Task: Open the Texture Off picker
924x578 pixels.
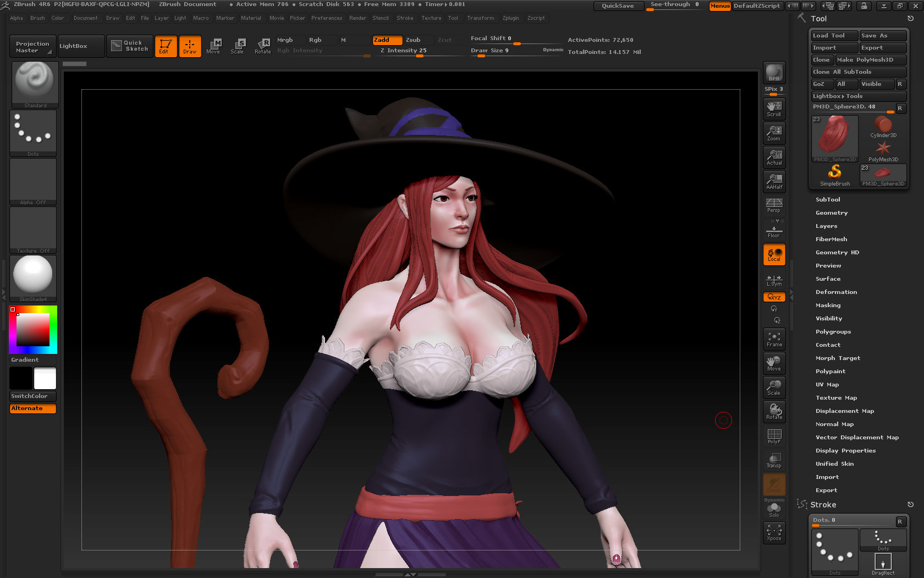Action: tap(33, 230)
